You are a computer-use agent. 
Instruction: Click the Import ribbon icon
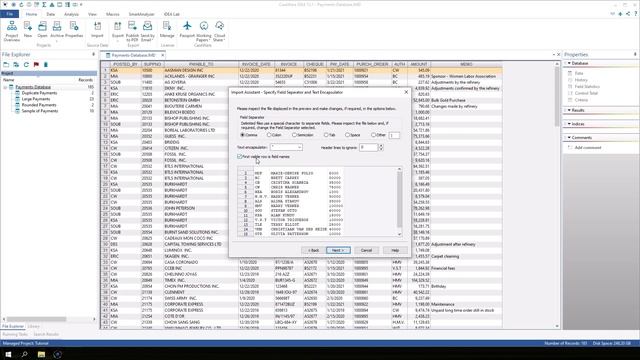[x=97, y=29]
